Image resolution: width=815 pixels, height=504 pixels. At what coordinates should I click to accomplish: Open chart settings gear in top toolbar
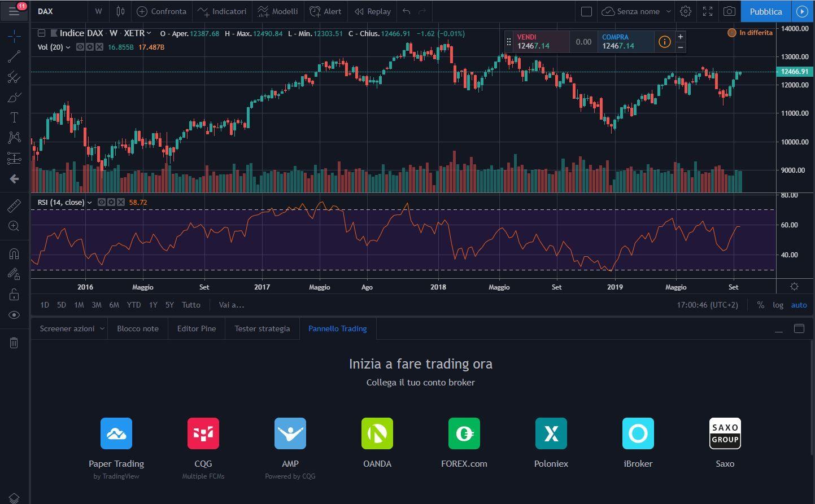[685, 11]
